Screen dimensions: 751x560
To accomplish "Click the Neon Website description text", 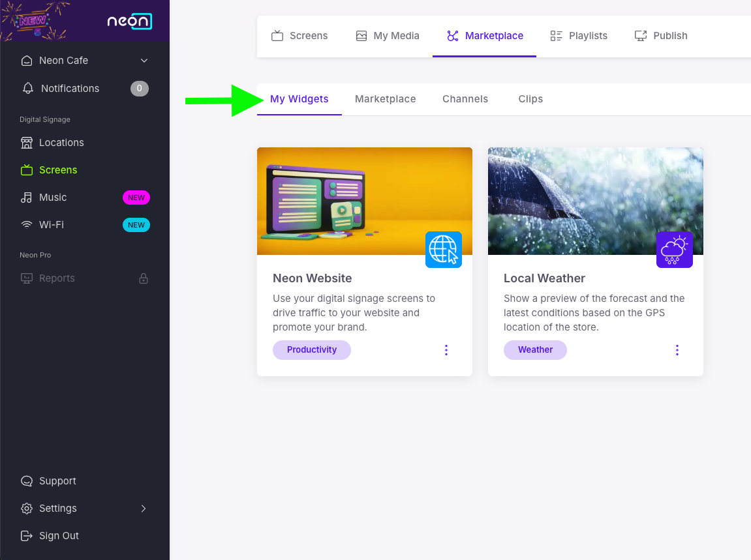I will click(354, 312).
